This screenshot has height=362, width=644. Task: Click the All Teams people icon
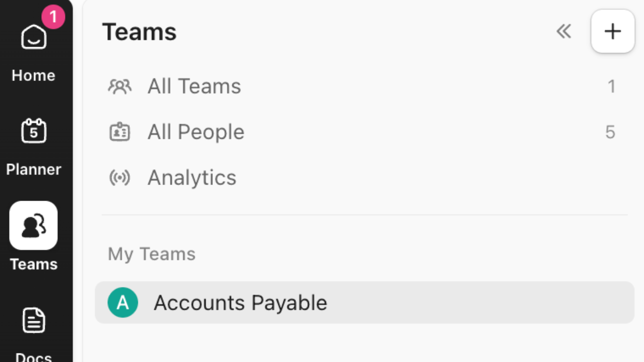point(120,86)
